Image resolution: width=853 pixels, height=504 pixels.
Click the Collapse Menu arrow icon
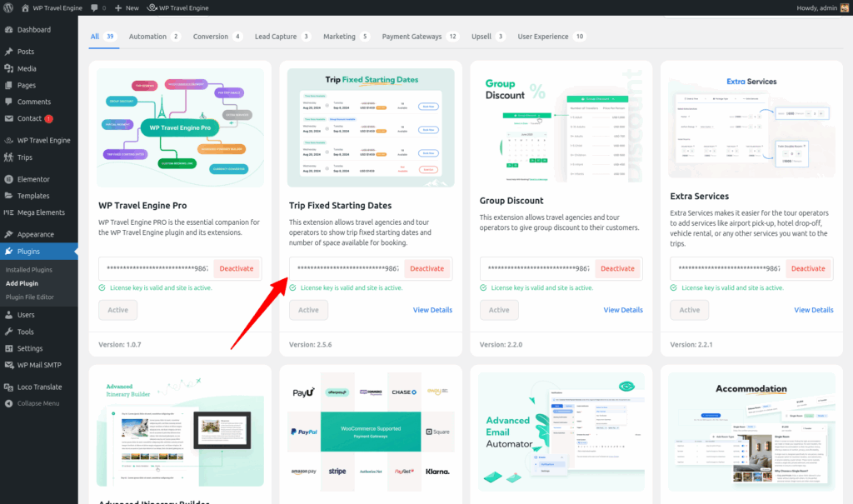coord(8,404)
